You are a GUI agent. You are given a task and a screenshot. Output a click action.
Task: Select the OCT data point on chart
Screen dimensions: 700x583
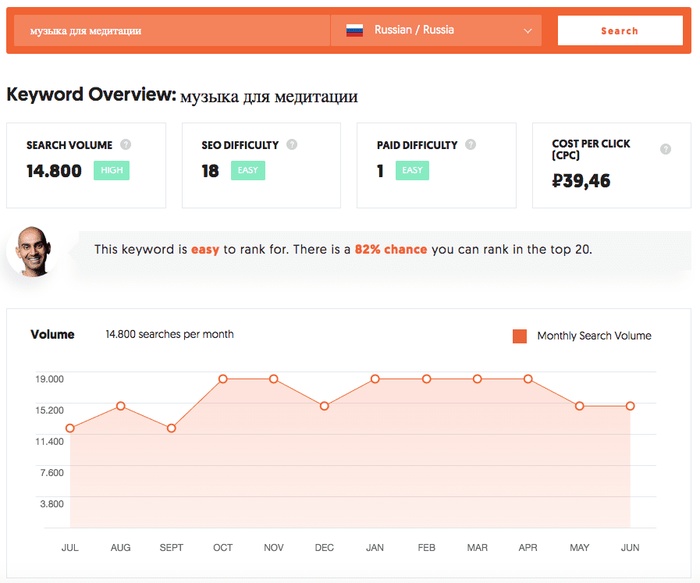coord(223,379)
